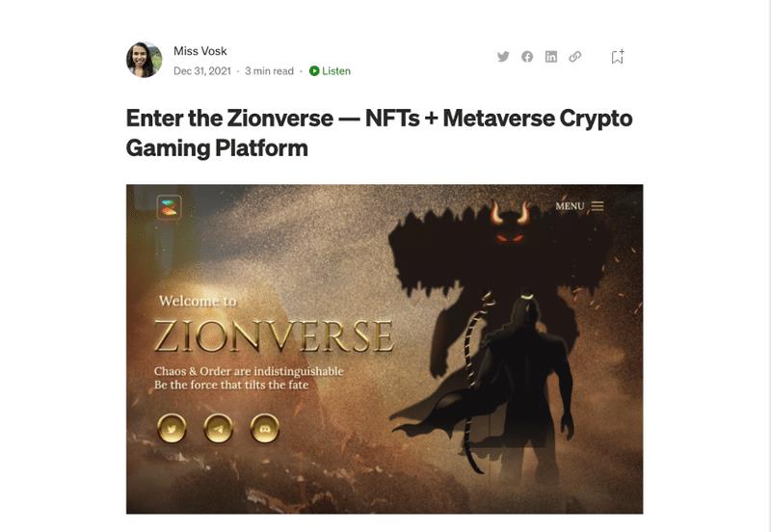
Task: Open the hamburger icon beside MENU
Action: 598,206
